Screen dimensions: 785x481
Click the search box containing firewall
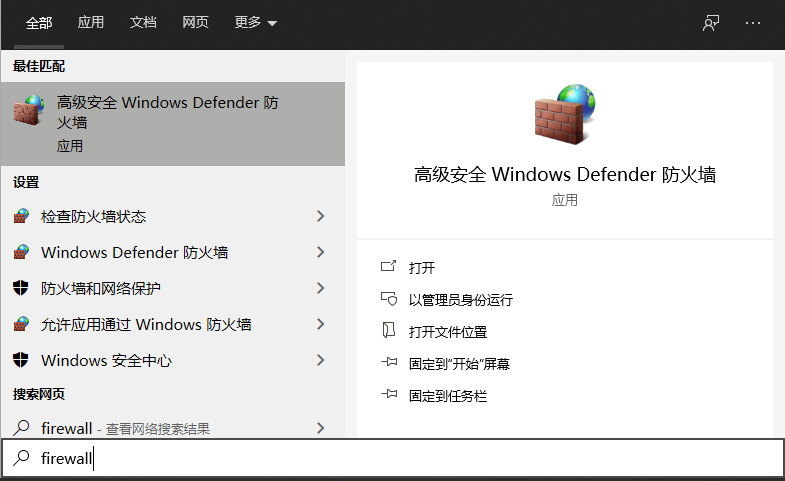392,458
